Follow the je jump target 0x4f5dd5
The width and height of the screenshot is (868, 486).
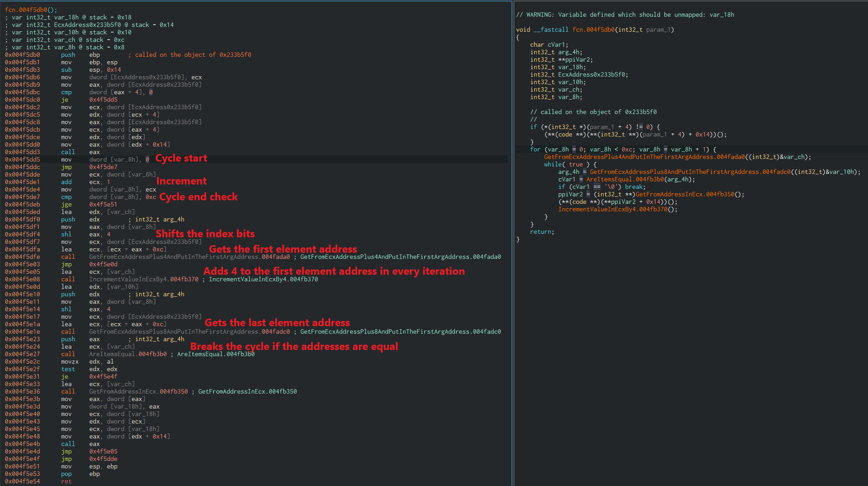103,99
